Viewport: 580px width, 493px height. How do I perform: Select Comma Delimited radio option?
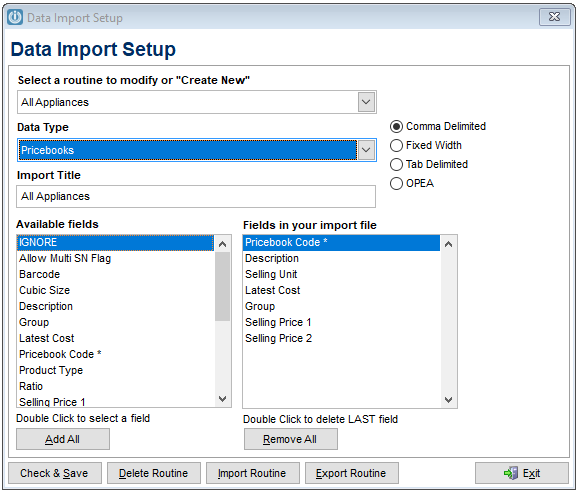pyautogui.click(x=396, y=126)
